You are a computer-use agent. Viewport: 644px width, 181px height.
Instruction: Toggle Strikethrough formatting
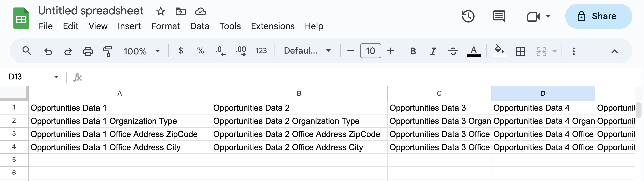(453, 51)
